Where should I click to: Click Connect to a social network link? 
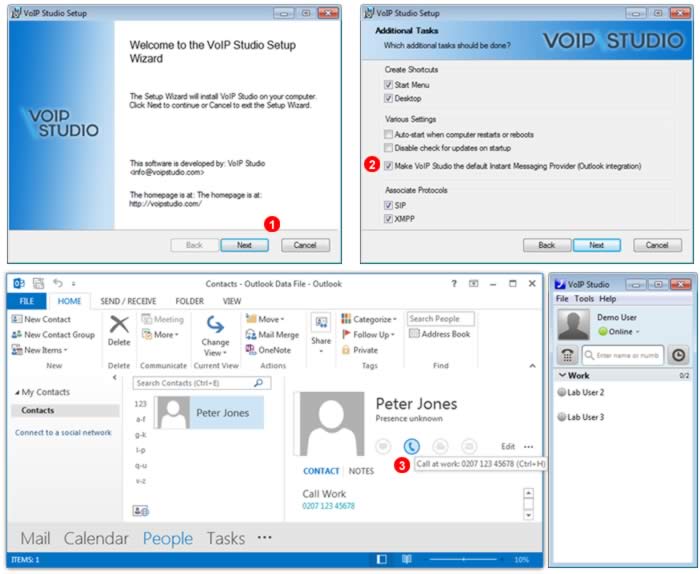pyautogui.click(x=63, y=433)
